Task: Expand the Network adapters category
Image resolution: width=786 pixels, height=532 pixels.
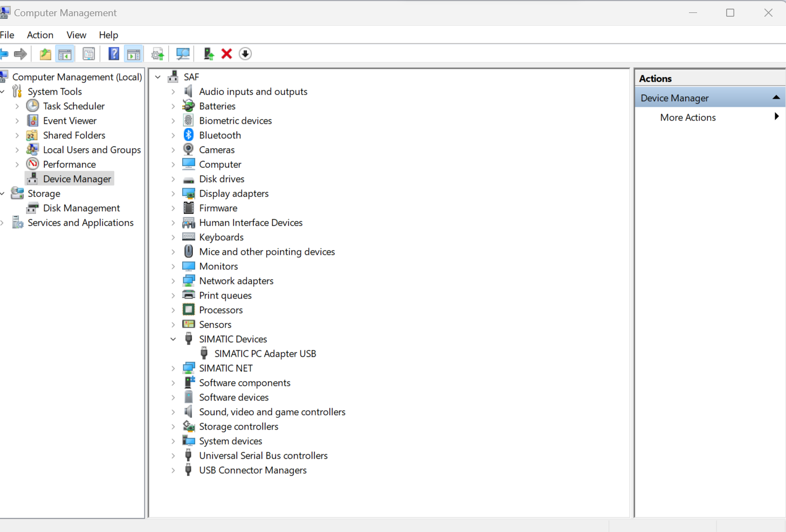Action: pyautogui.click(x=173, y=281)
